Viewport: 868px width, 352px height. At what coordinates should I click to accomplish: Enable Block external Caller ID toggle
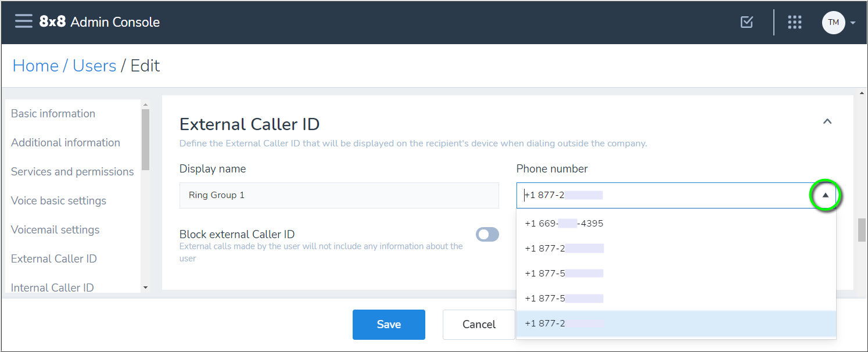click(487, 234)
